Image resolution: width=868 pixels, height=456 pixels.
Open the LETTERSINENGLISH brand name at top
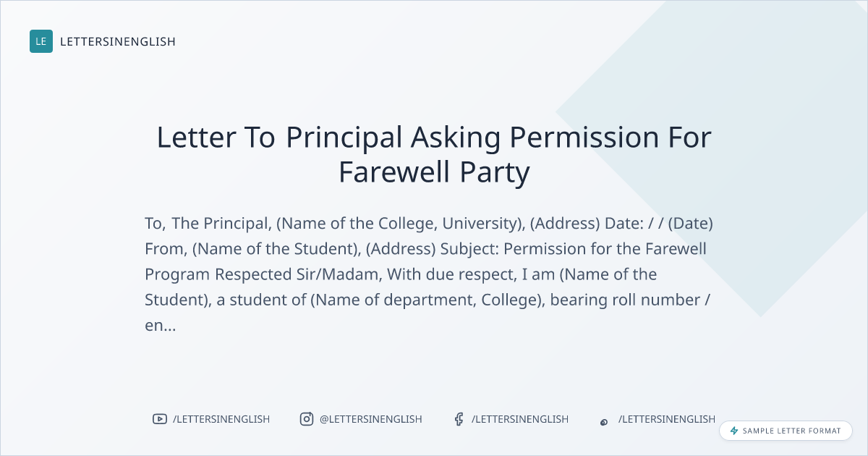pyautogui.click(x=118, y=41)
